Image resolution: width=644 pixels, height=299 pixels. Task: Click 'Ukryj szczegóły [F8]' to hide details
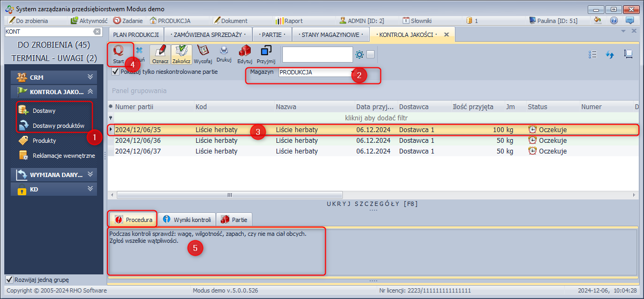point(372,204)
